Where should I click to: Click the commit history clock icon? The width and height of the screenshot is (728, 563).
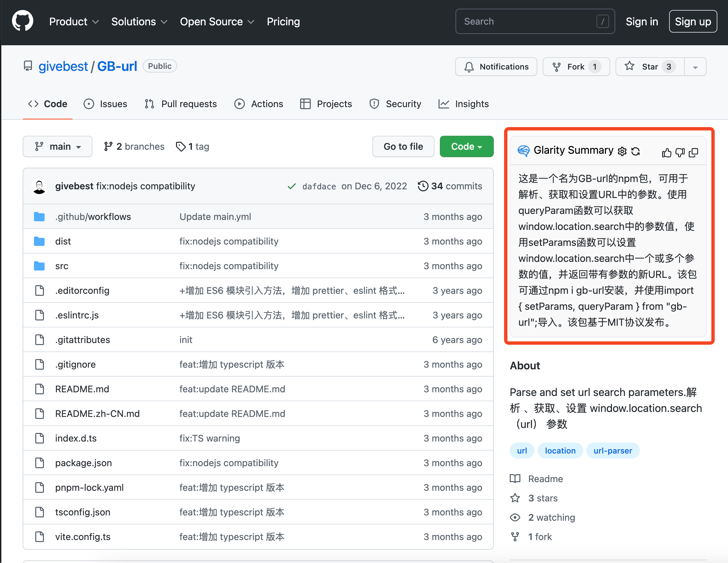423,186
